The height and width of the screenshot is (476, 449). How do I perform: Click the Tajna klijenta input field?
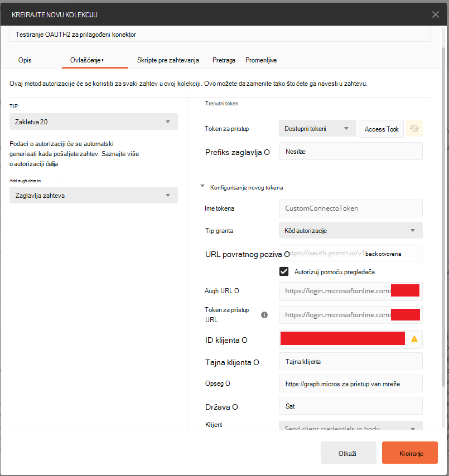coord(351,361)
